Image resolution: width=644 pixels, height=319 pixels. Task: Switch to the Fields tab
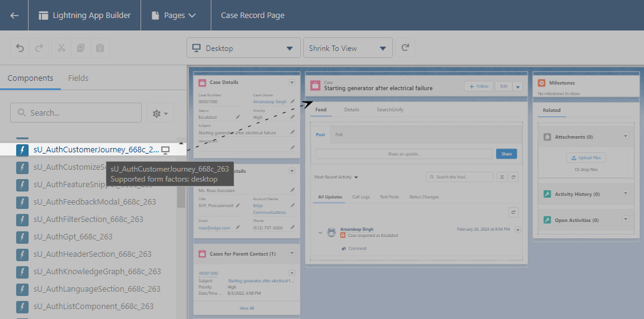(78, 78)
